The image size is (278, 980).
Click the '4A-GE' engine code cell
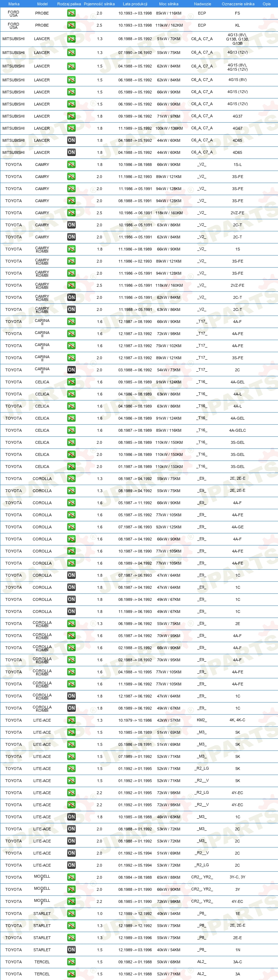[x=237, y=527]
